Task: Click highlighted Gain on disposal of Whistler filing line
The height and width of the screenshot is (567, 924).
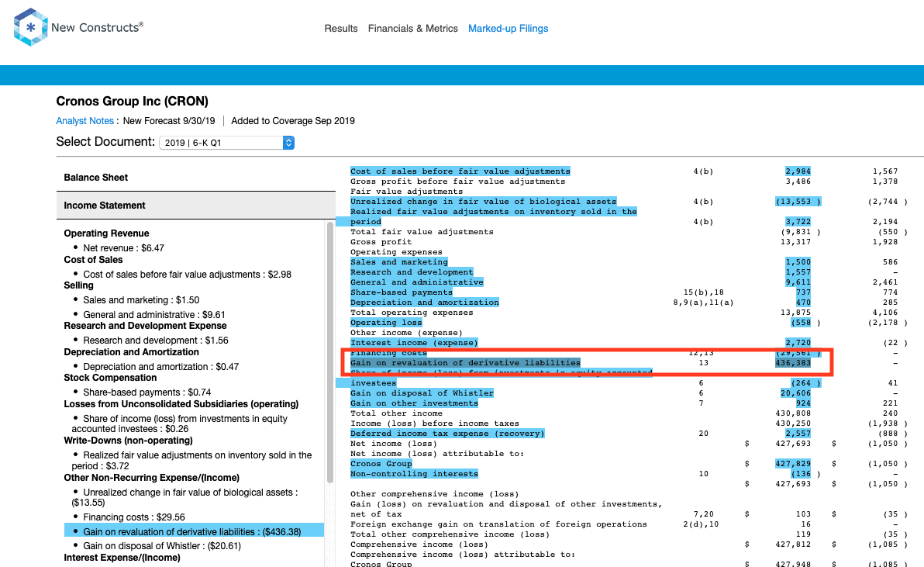Action: (422, 393)
